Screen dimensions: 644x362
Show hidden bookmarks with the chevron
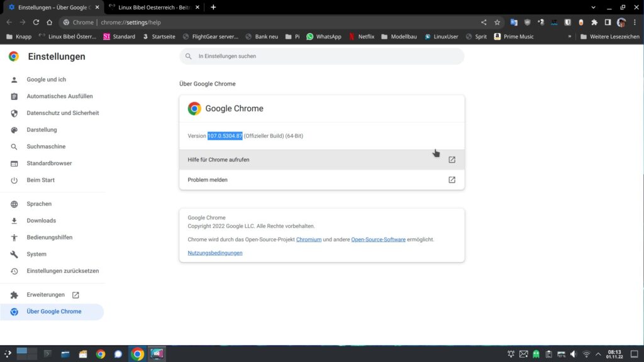570,36
